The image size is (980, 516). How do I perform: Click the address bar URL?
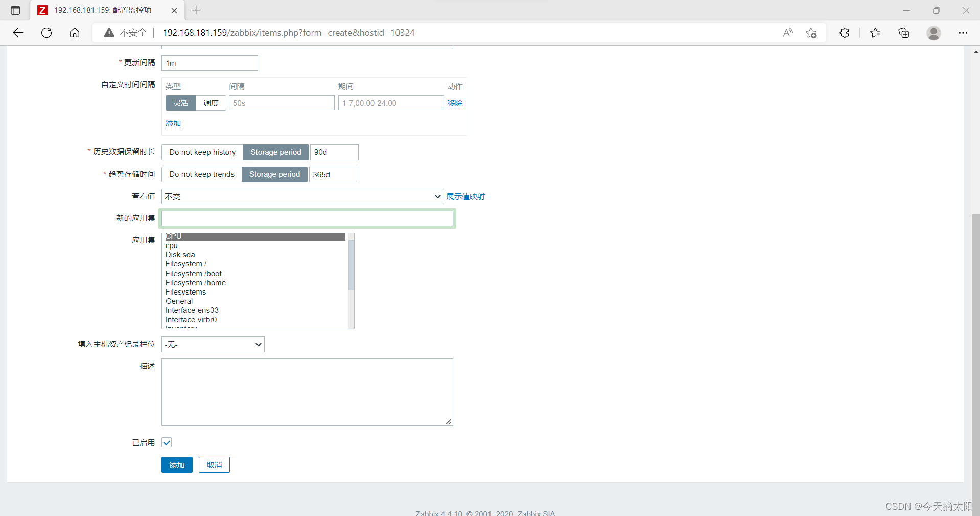[289, 33]
